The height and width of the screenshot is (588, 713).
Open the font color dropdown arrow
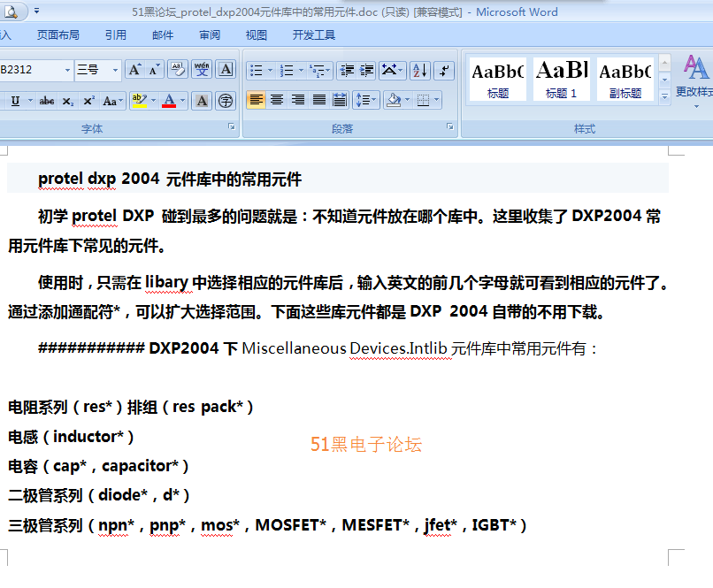183,101
